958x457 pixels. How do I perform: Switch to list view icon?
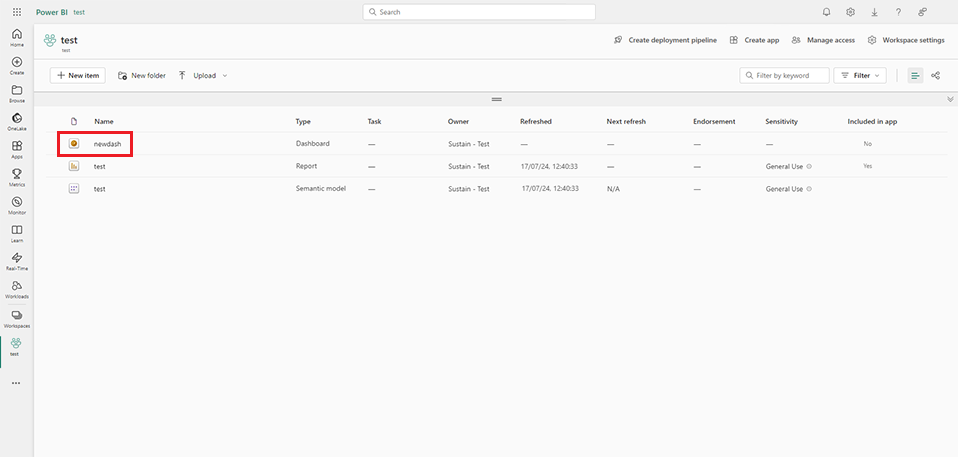915,75
